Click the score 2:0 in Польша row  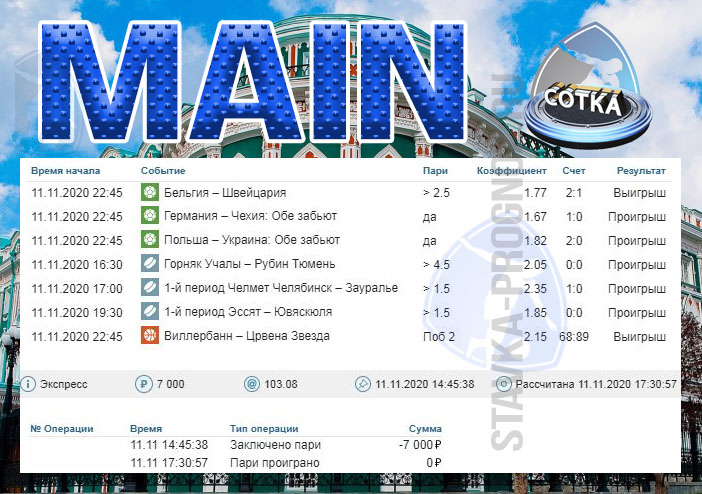574,241
